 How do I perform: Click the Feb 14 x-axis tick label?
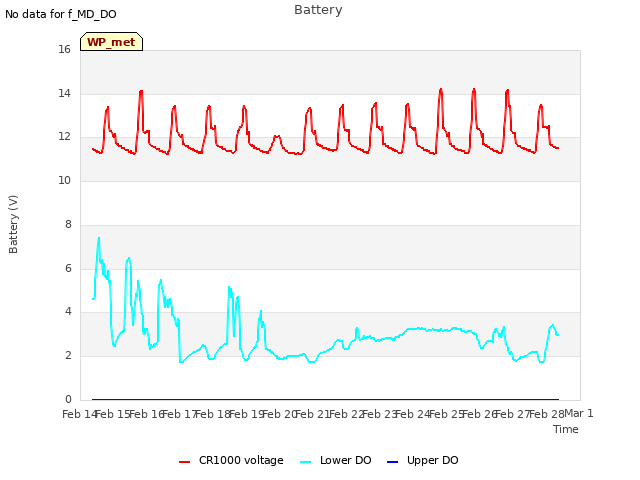(x=80, y=414)
